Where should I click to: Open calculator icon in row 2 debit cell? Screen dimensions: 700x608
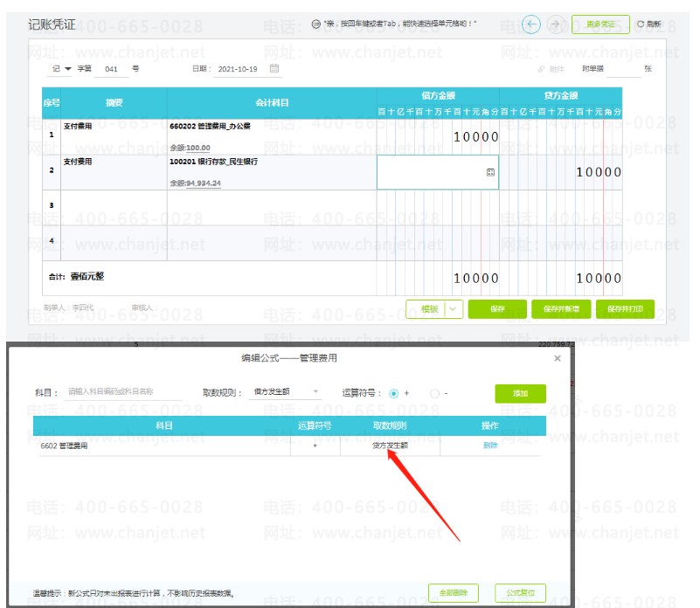point(490,172)
